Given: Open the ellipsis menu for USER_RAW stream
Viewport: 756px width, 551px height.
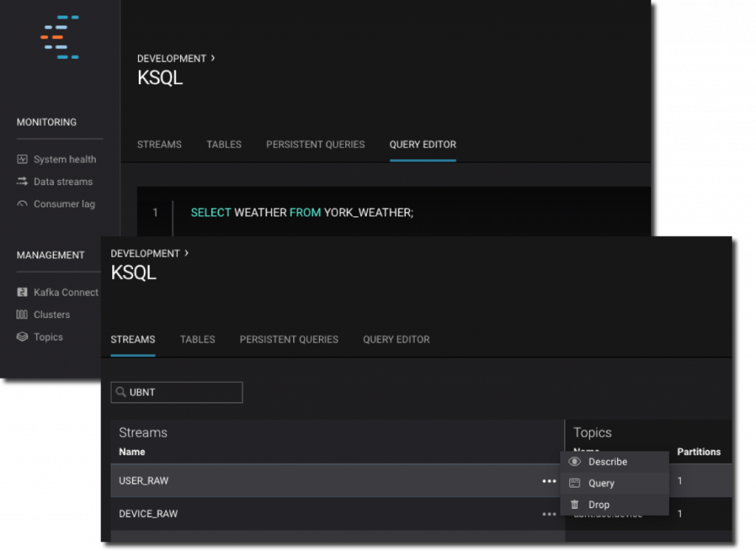Looking at the screenshot, I should click(x=549, y=480).
